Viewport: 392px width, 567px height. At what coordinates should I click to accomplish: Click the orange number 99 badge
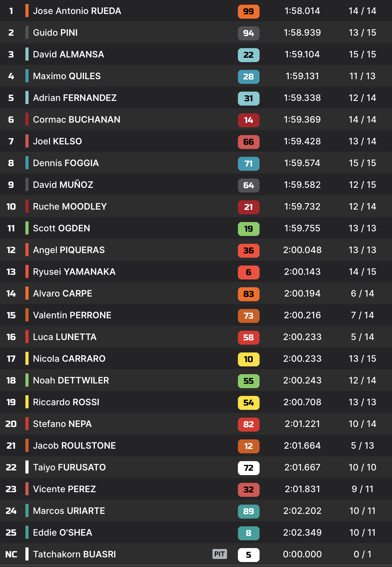pyautogui.click(x=248, y=11)
